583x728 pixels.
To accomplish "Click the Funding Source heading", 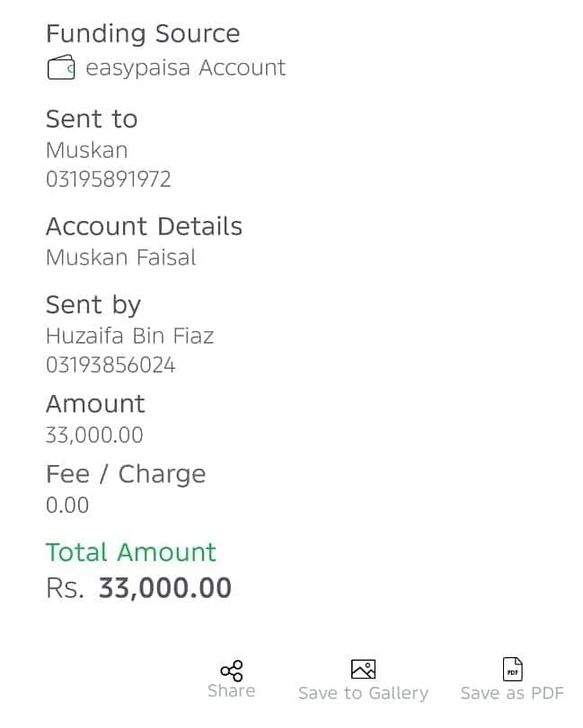I will [x=143, y=33].
